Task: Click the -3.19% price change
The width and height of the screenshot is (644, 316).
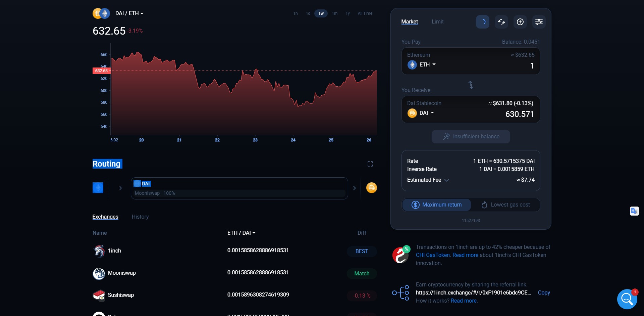Action: pos(135,31)
